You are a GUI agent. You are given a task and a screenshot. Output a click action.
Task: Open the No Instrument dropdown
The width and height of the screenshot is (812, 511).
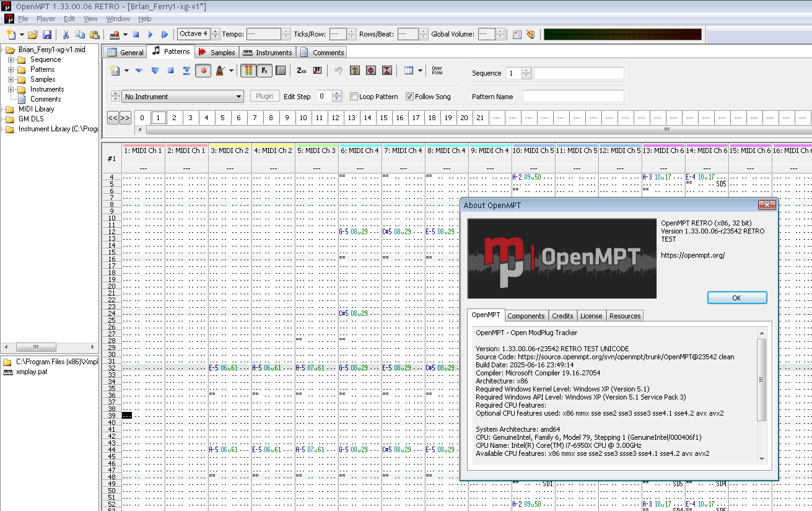183,97
